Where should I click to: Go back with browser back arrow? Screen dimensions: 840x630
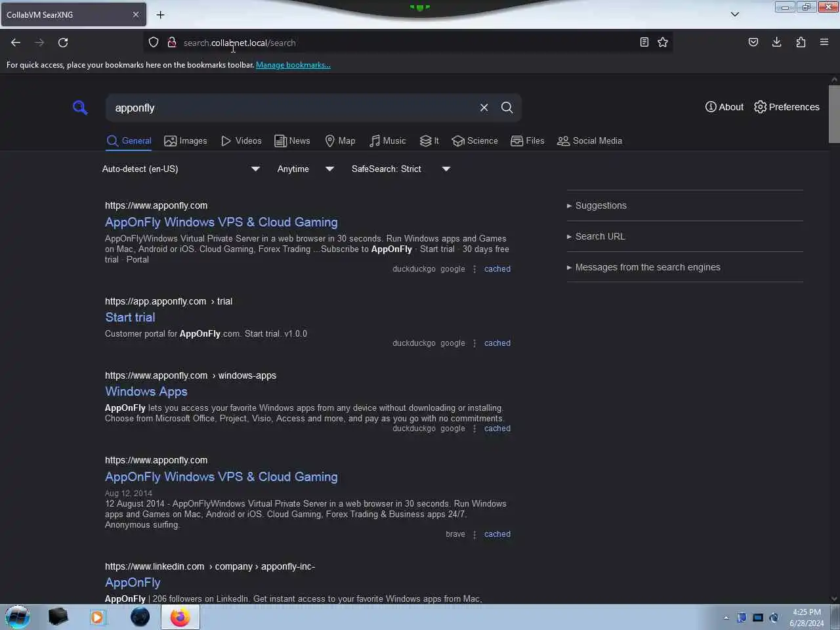16,43
